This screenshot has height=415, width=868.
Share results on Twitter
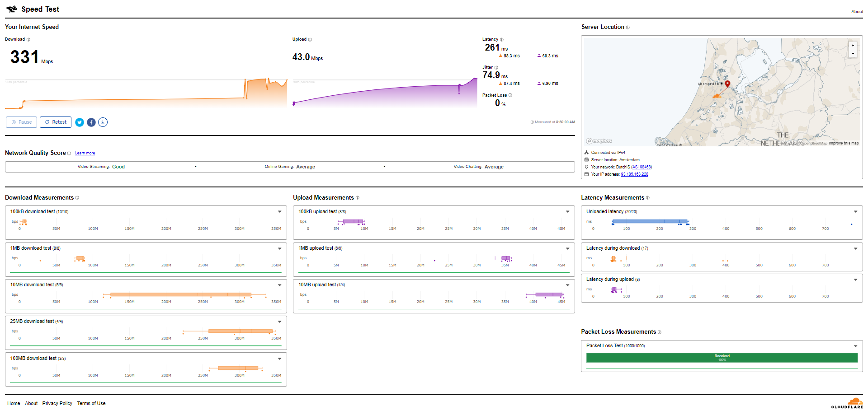[x=80, y=122]
